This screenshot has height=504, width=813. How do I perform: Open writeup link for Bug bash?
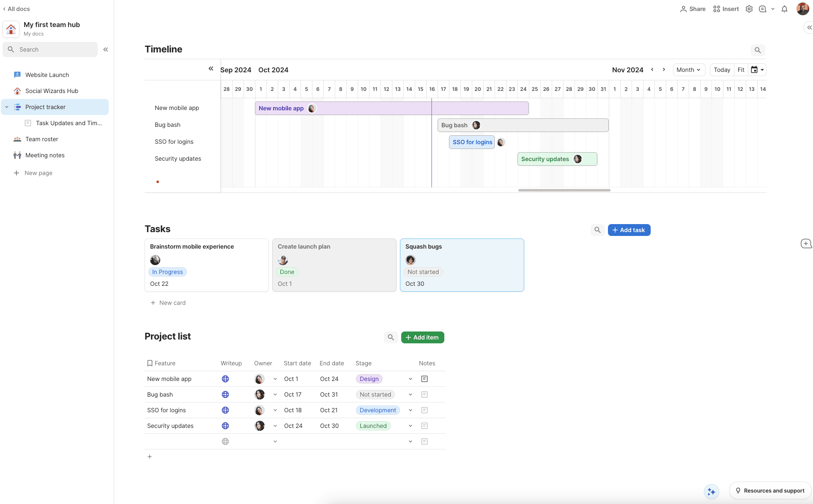pos(225,394)
